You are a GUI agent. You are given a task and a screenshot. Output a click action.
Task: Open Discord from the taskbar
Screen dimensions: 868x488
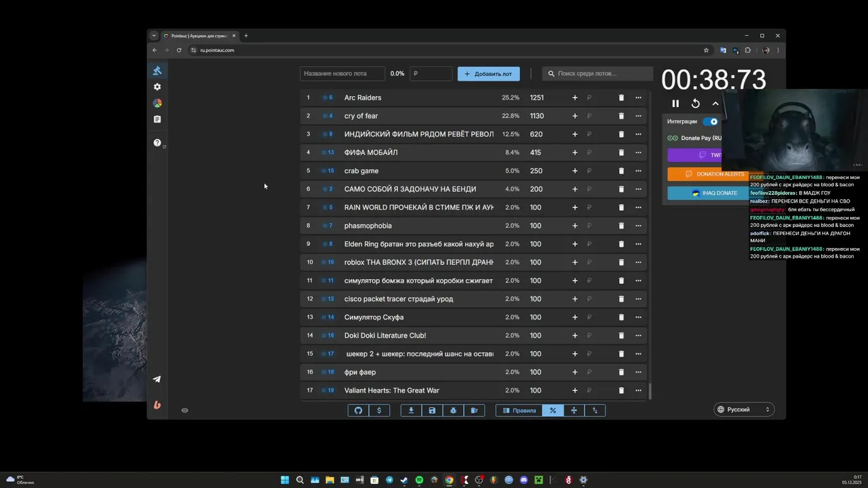pyautogui.click(x=524, y=480)
